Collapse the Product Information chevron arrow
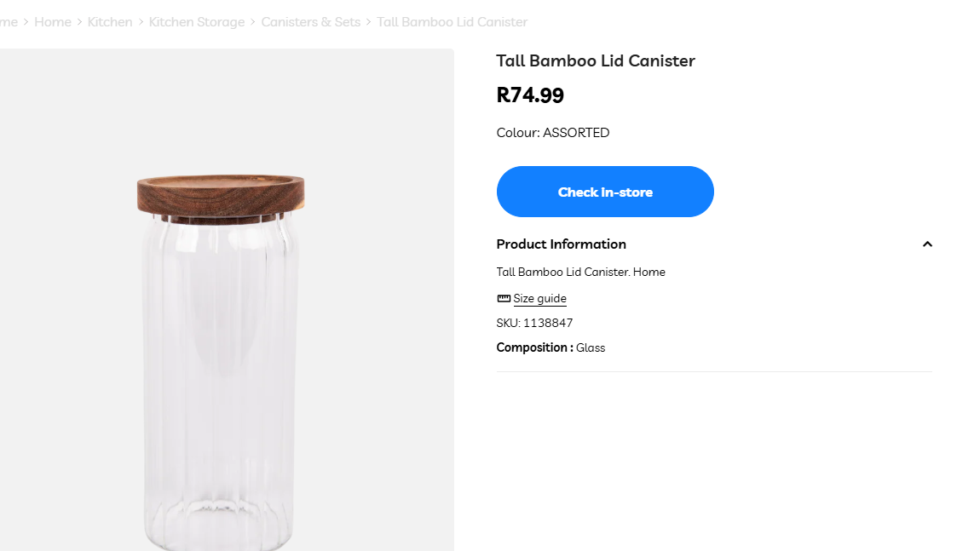This screenshot has height=551, width=980. pyautogui.click(x=927, y=244)
